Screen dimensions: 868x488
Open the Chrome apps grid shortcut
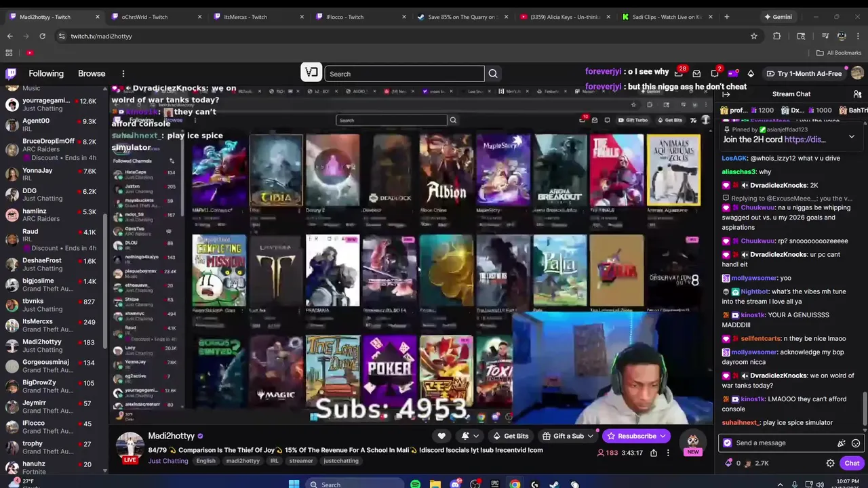coord(9,53)
